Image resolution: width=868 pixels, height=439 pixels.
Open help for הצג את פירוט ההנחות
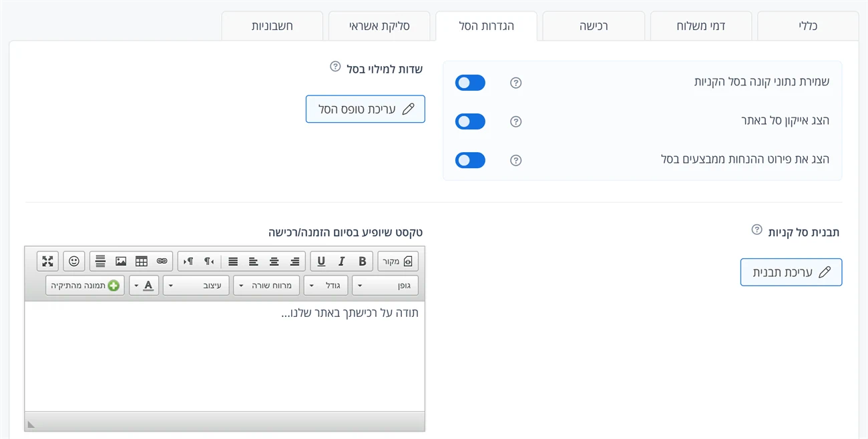pyautogui.click(x=515, y=160)
